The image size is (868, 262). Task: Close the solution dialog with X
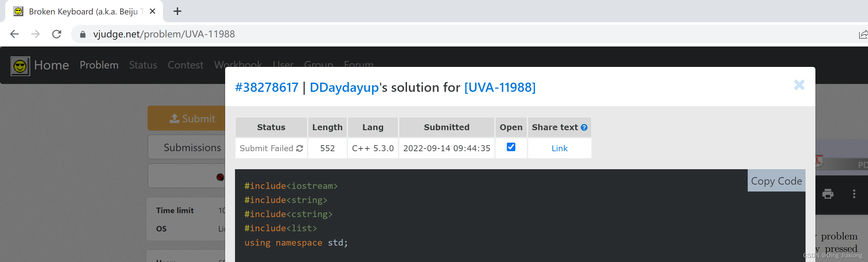799,85
